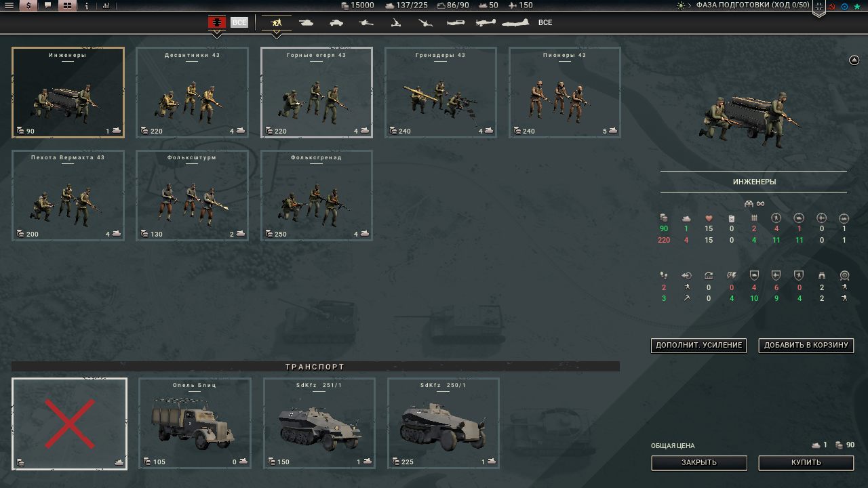This screenshot has height=488, width=868.
Task: Open the statistics bar chart icon
Action: (x=106, y=5)
